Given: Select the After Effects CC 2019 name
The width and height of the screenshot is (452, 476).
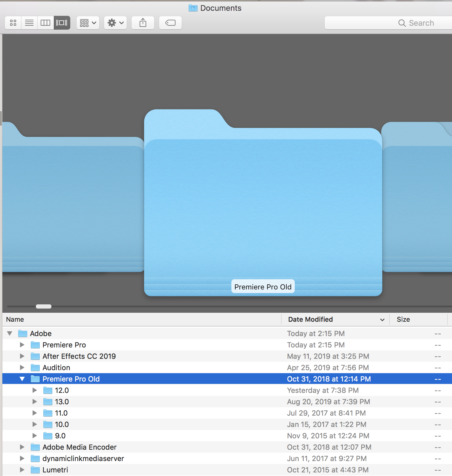Looking at the screenshot, I should 79,356.
